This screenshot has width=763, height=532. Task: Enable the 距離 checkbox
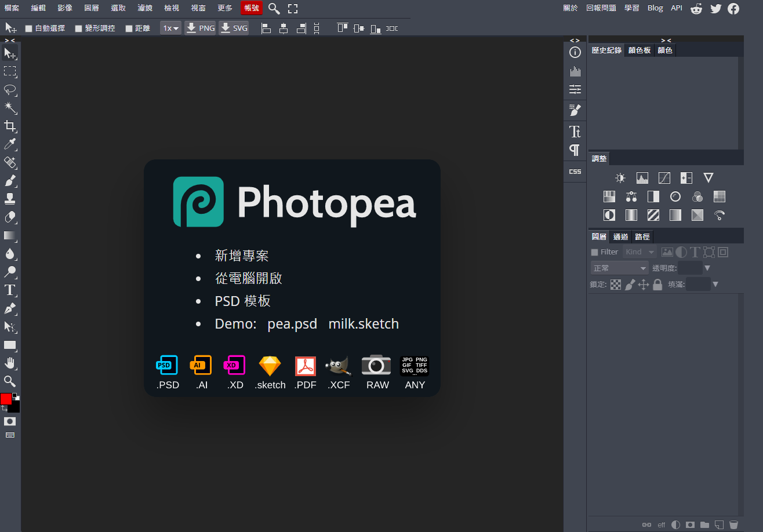click(x=129, y=28)
